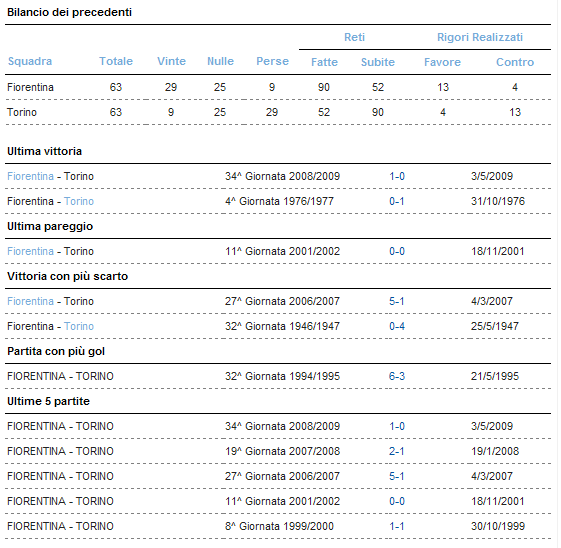Click Torino's losses value 29
The height and width of the screenshot is (548, 561).
(x=272, y=112)
